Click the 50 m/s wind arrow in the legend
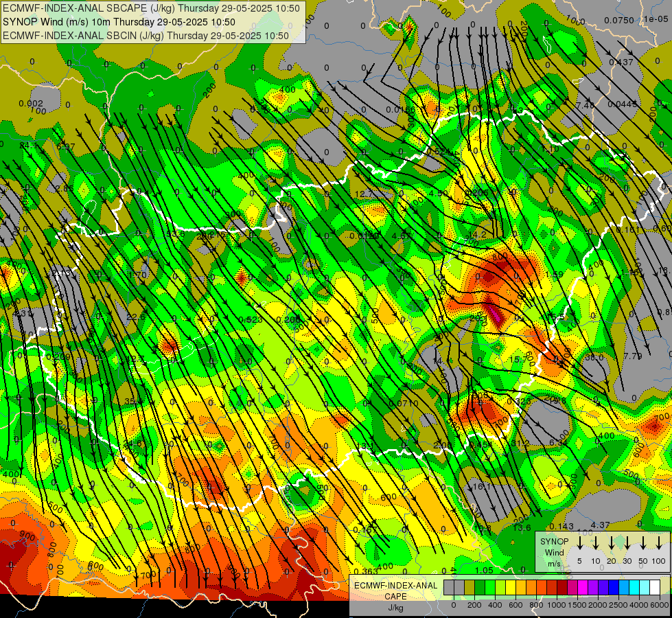The image size is (672, 618). (x=643, y=543)
